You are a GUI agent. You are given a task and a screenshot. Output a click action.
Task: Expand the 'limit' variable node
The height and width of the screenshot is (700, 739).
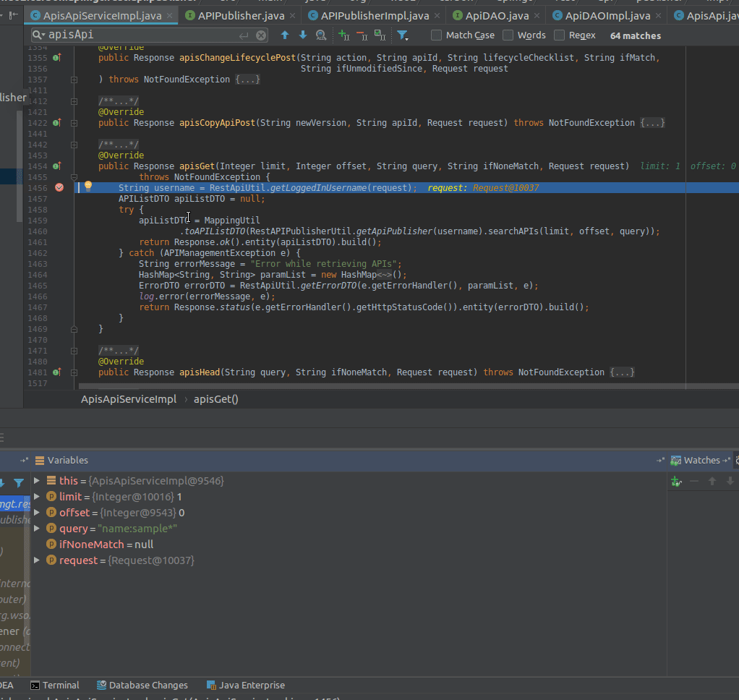click(x=37, y=496)
